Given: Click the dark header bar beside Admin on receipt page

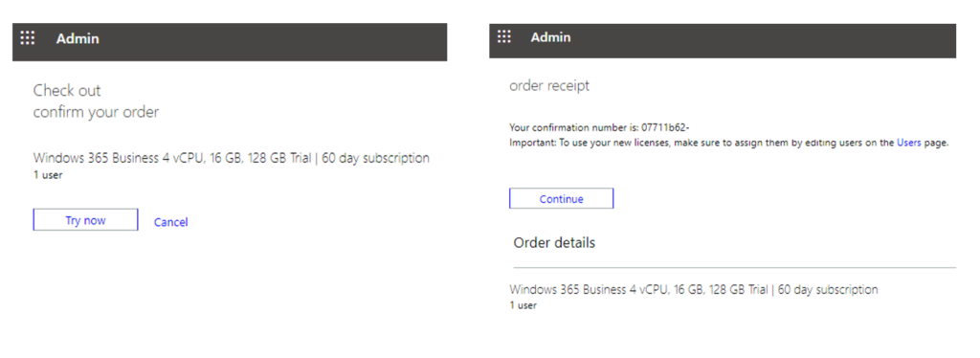Looking at the screenshot, I should (763, 40).
